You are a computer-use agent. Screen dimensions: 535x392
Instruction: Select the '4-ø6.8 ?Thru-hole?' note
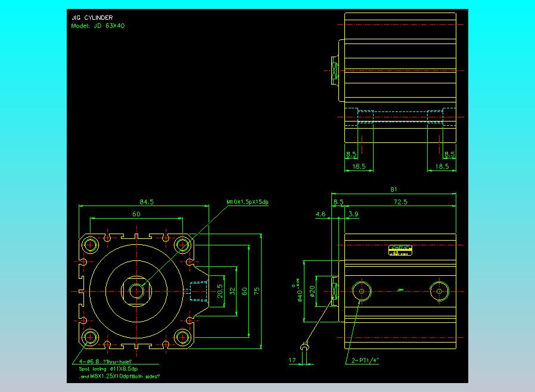click(105, 362)
